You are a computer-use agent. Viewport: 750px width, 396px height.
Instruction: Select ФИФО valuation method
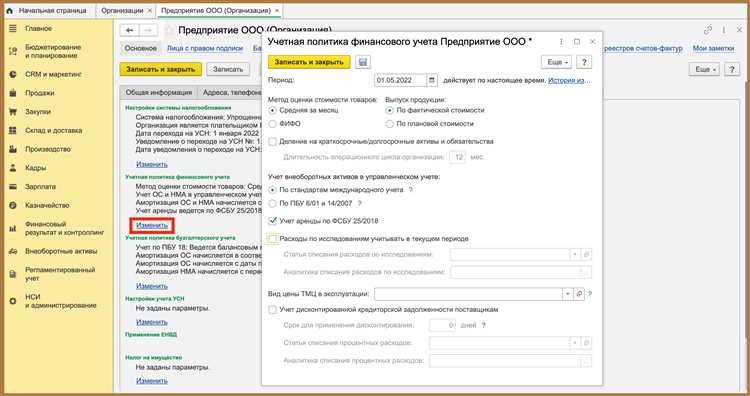(x=272, y=124)
